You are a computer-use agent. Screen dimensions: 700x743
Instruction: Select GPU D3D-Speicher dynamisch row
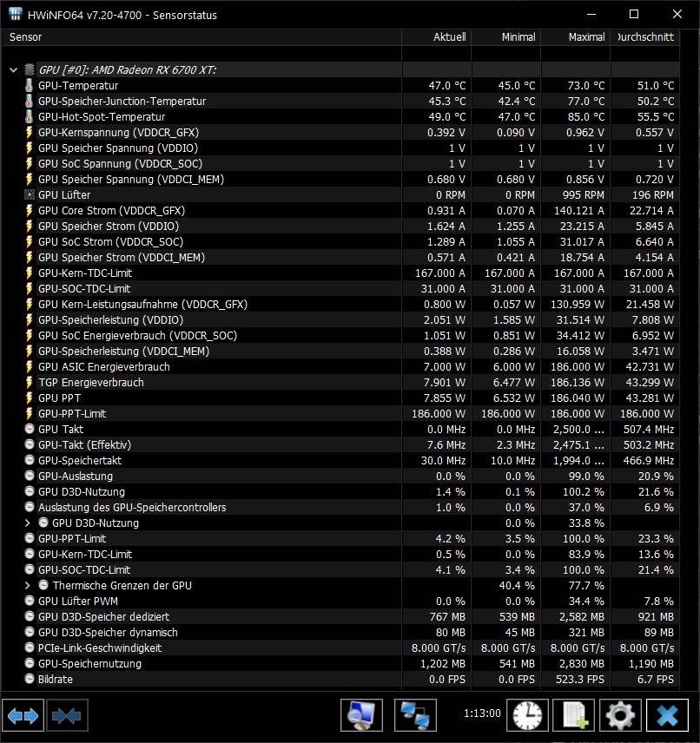point(340,632)
